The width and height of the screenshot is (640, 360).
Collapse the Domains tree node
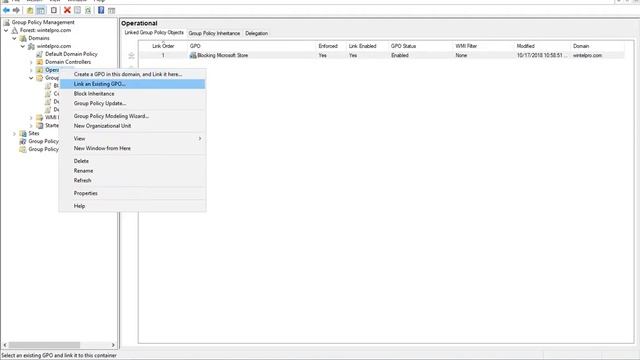(x=14, y=38)
